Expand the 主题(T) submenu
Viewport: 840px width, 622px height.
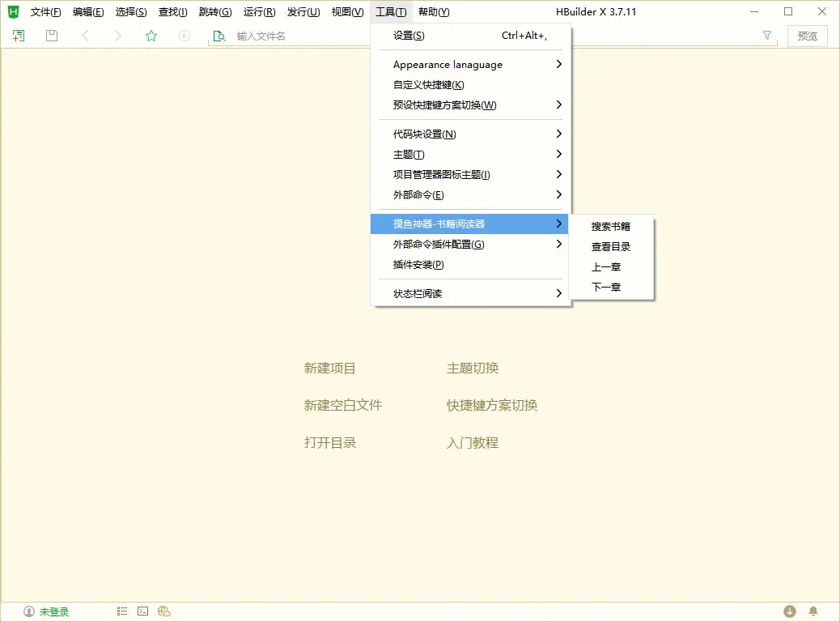pos(471,155)
